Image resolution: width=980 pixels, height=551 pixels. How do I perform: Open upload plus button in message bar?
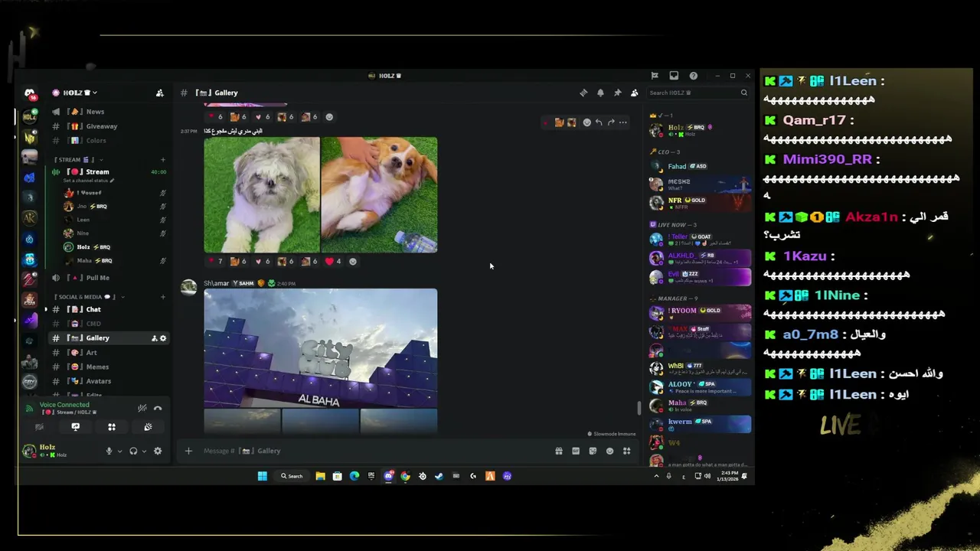[188, 451]
